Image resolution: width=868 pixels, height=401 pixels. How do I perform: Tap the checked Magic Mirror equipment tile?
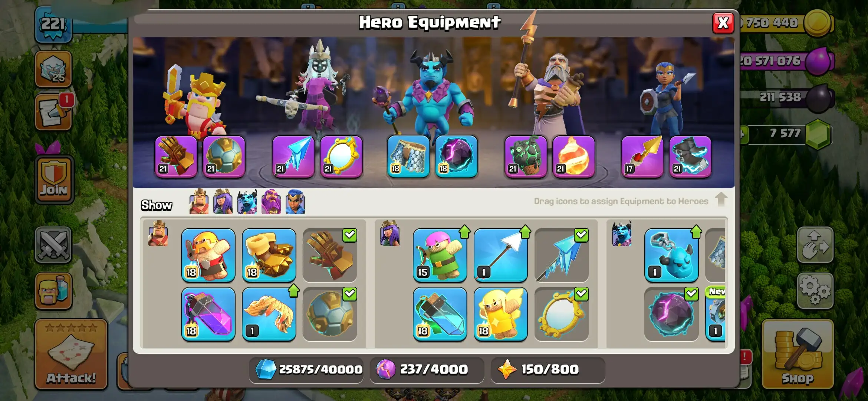pyautogui.click(x=562, y=314)
